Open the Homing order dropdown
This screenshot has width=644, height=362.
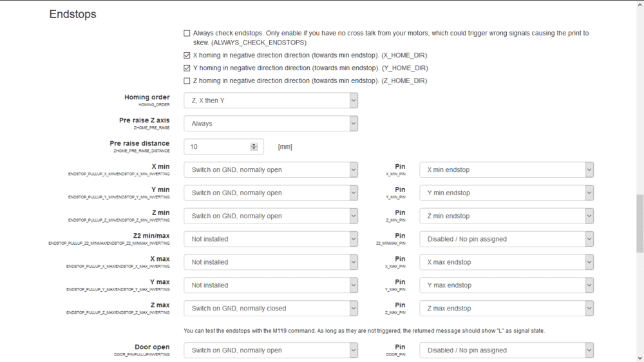pyautogui.click(x=270, y=100)
